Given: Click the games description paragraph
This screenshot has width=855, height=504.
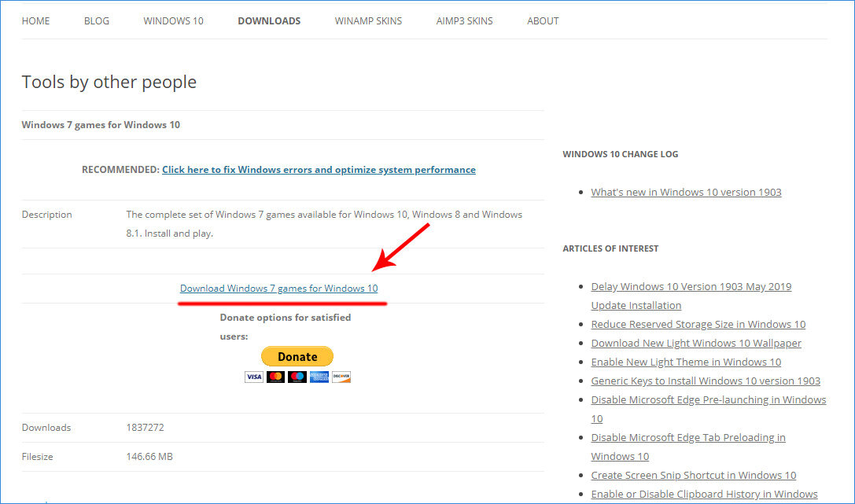Looking at the screenshot, I should 324,224.
